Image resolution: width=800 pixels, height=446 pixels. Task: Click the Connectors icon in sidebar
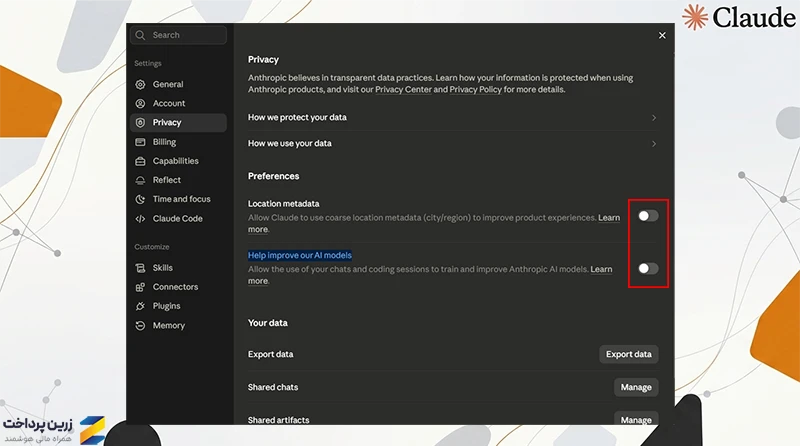[x=140, y=287]
